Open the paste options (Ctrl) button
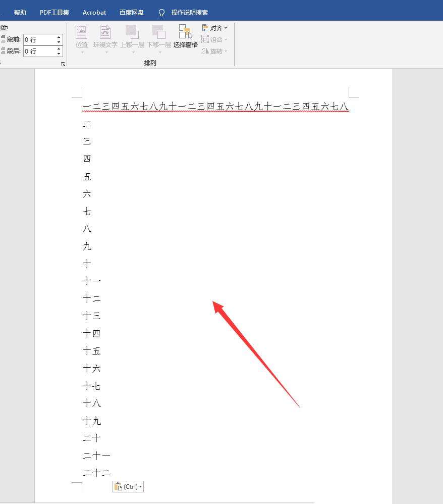Screen dimensions: 443x504 (128, 487)
